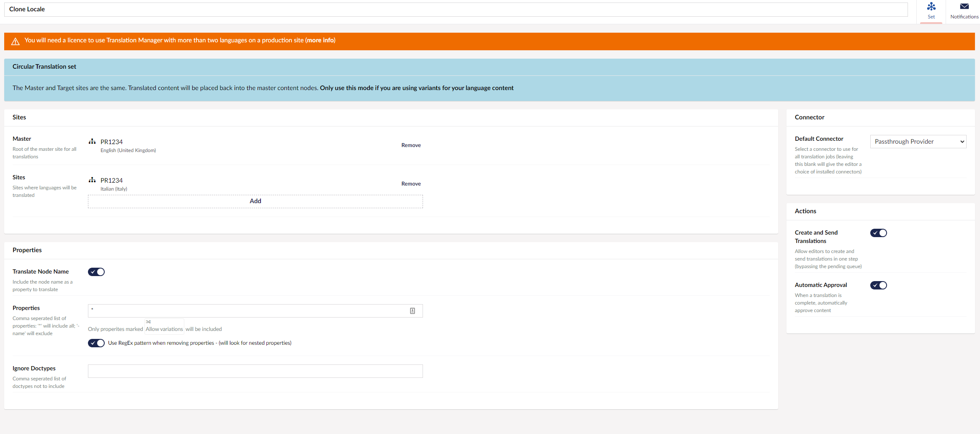Viewport: 980px width, 434px height.
Task: Open the Notifications envelope icon
Action: coord(964,7)
